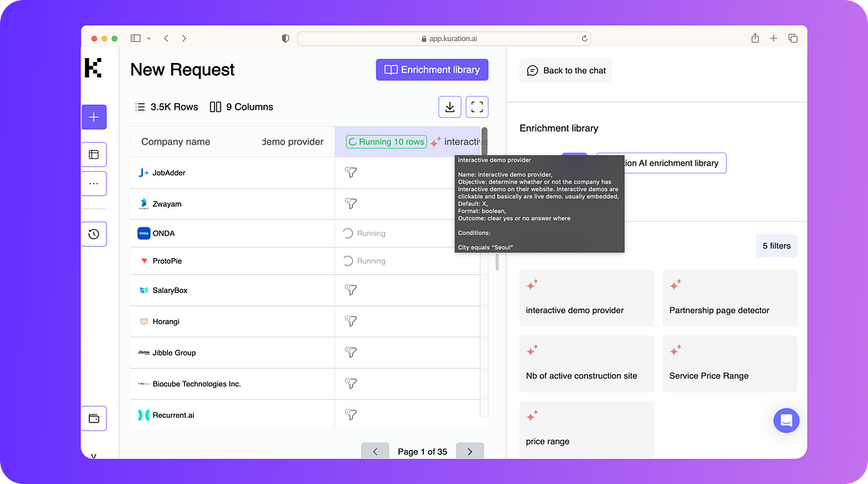Show the browser tab overview icon
This screenshot has height=484, width=868.
tap(793, 38)
